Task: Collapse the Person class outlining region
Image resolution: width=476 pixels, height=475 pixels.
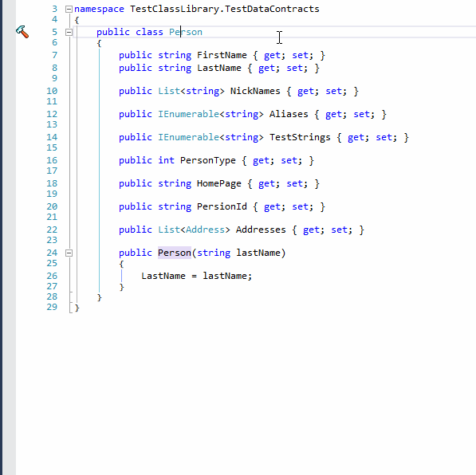Action: coord(69,32)
